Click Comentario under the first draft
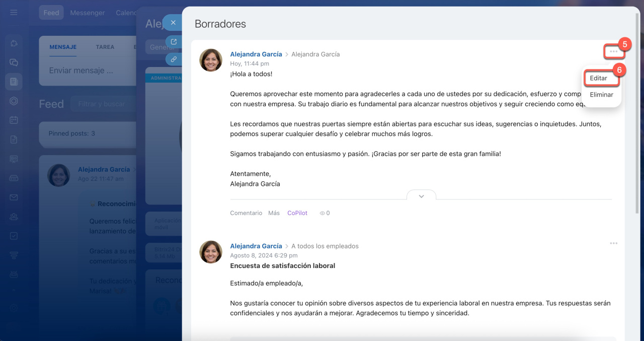The height and width of the screenshot is (341, 644). point(246,213)
